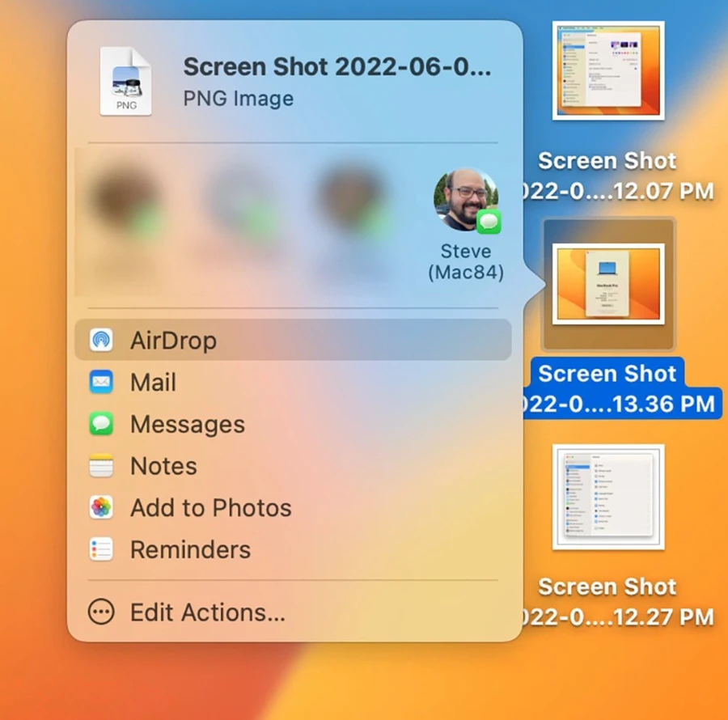728x720 pixels.
Task: Click the 'Screen Shot 2022-06-0...' share title
Action: tap(337, 66)
